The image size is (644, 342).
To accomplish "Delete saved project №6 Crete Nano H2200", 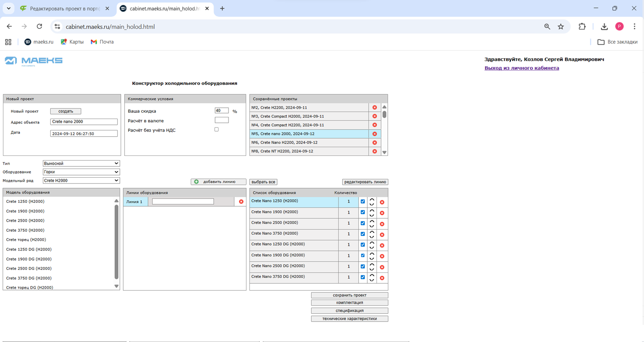I will (x=374, y=143).
